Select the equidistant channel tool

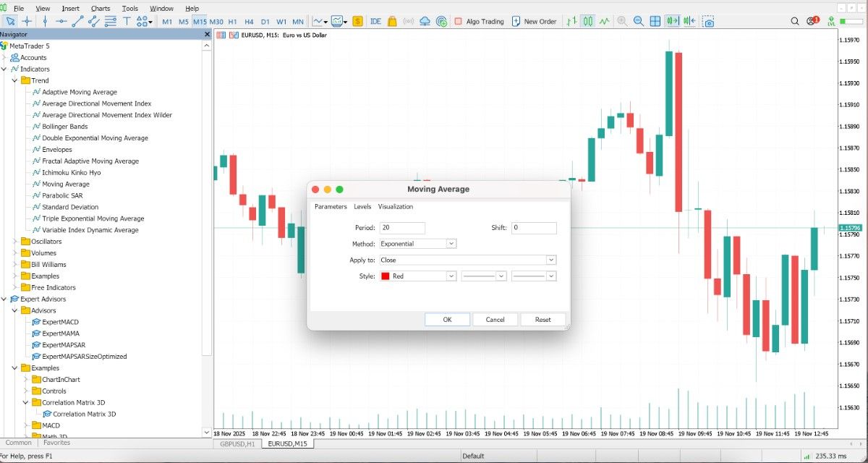(94, 22)
